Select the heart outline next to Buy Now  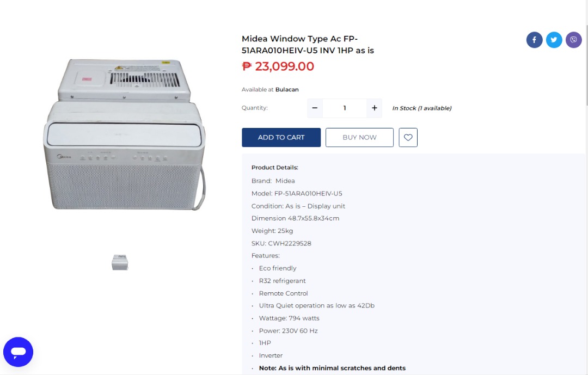[408, 137]
